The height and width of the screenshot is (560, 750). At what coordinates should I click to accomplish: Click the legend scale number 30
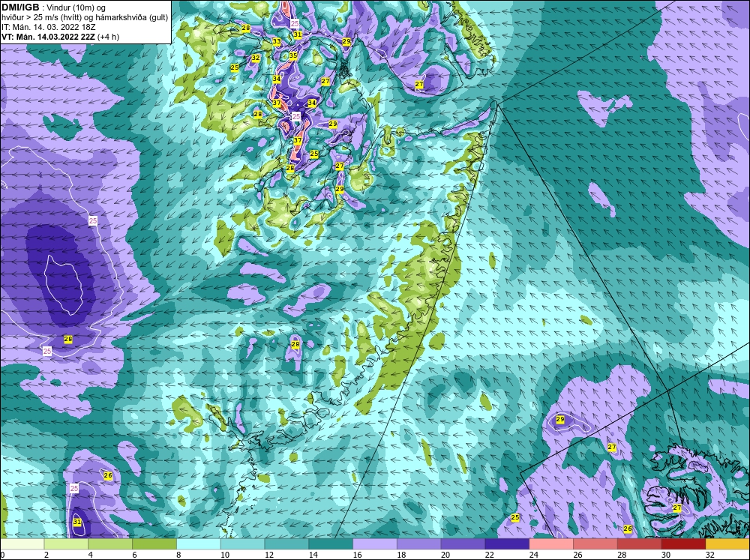point(666,555)
